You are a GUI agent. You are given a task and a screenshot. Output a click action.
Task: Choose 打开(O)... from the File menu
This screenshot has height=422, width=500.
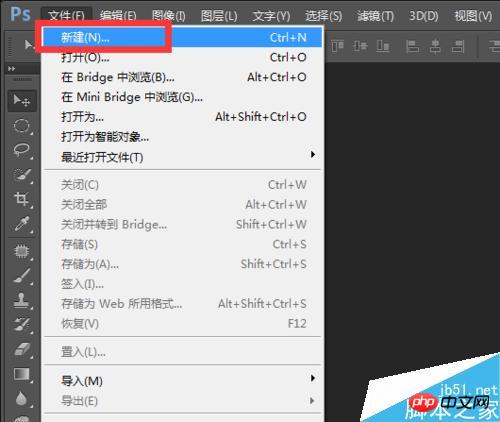pos(182,57)
